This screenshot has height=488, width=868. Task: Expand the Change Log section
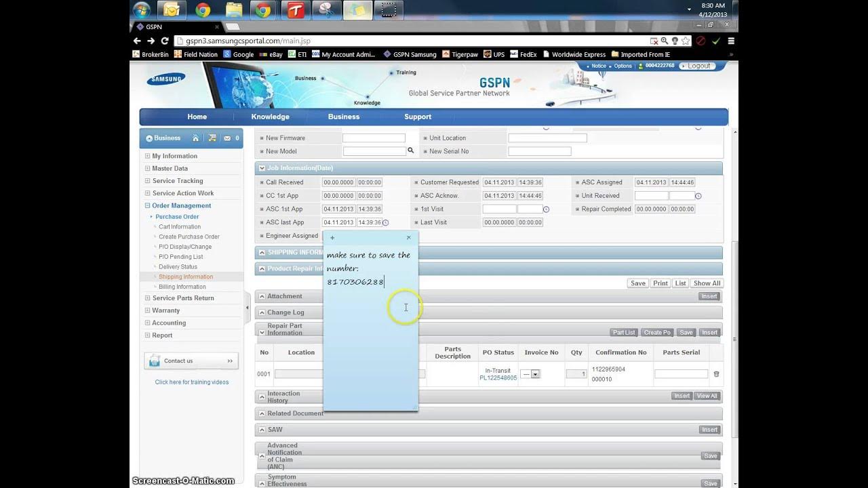[261, 312]
